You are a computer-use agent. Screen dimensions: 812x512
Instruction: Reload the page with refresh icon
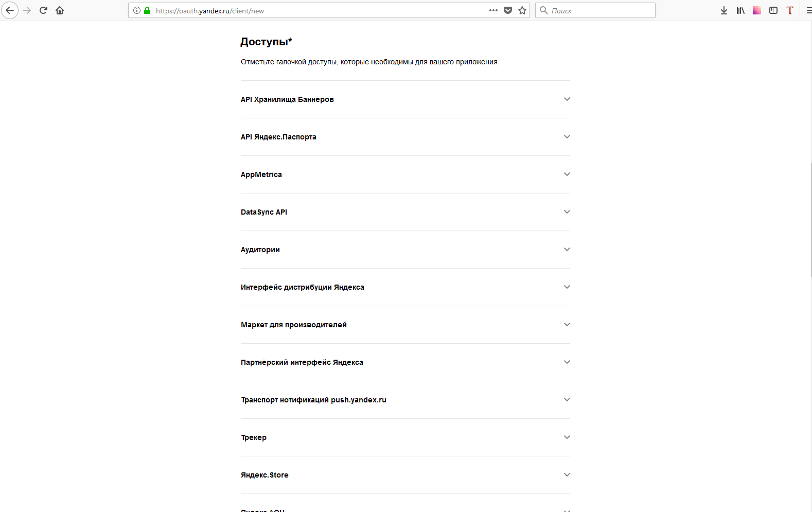tap(43, 10)
